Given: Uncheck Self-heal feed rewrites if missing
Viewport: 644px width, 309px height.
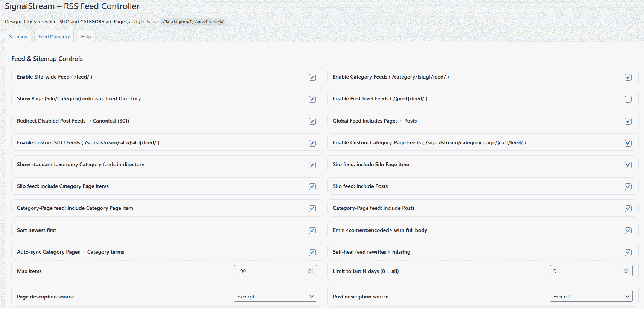Looking at the screenshot, I should click(x=628, y=253).
